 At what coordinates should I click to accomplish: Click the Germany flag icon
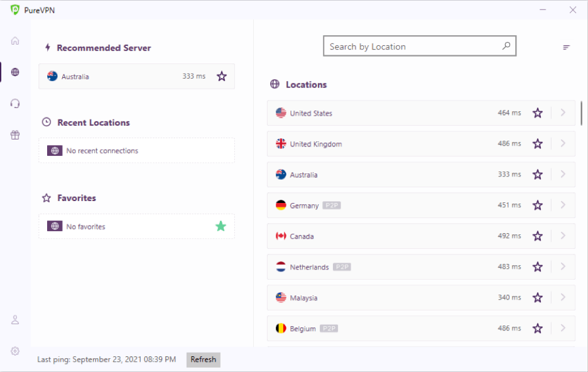(x=281, y=205)
